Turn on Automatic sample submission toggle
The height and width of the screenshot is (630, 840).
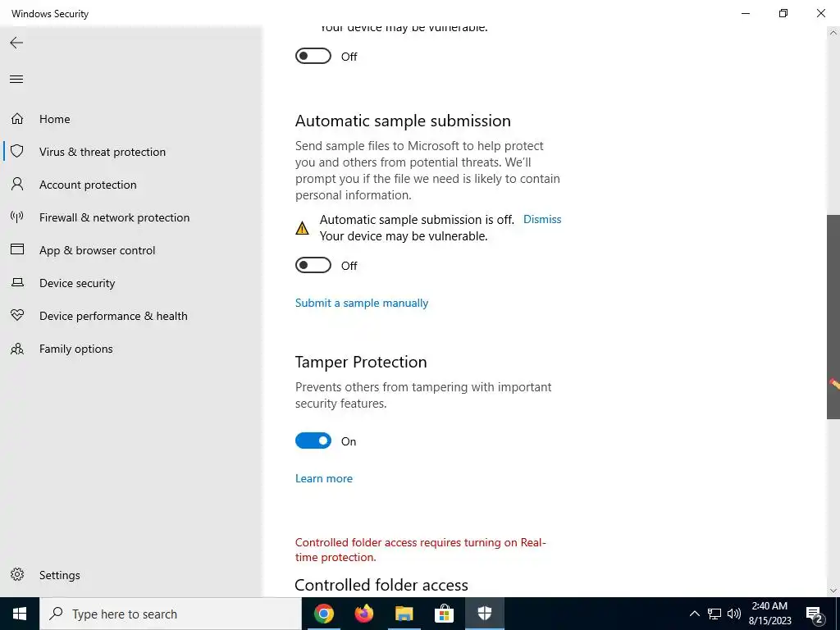tap(313, 265)
